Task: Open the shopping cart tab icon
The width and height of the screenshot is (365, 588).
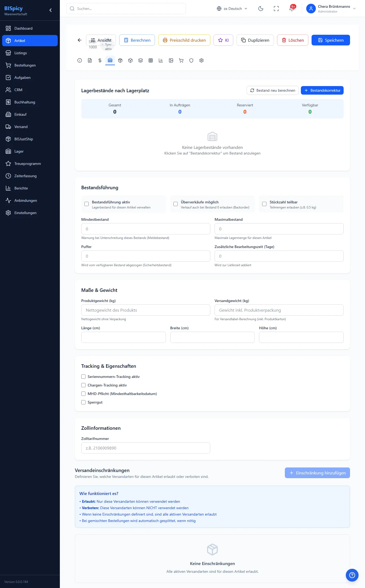Action: coord(181,60)
